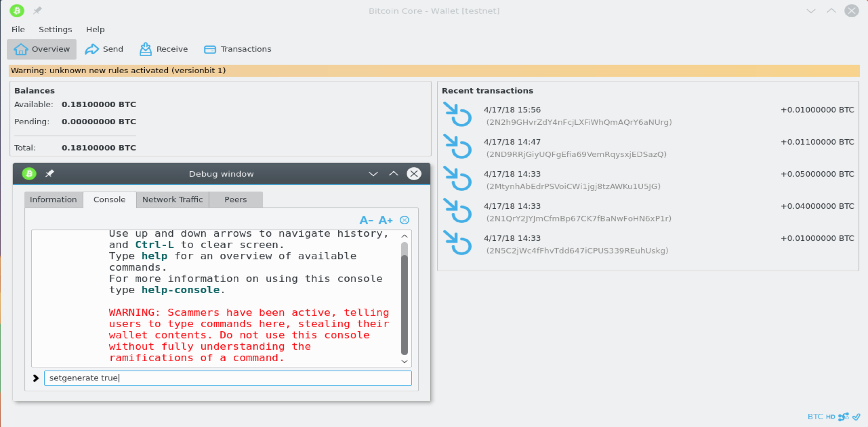
Task: Click the transaction icon for 2N5C2jWc4f address
Action: 457,243
